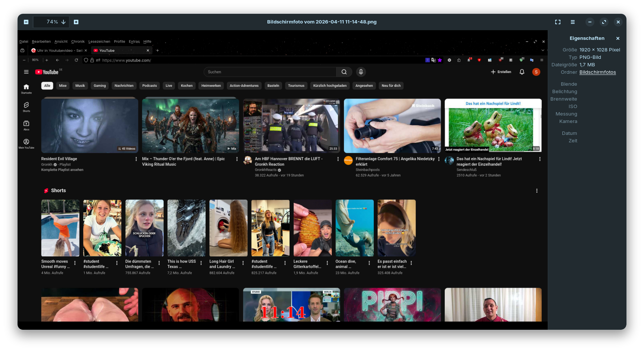Open the Chronik menu in the browser
Screen dimensions: 644x351
point(78,42)
